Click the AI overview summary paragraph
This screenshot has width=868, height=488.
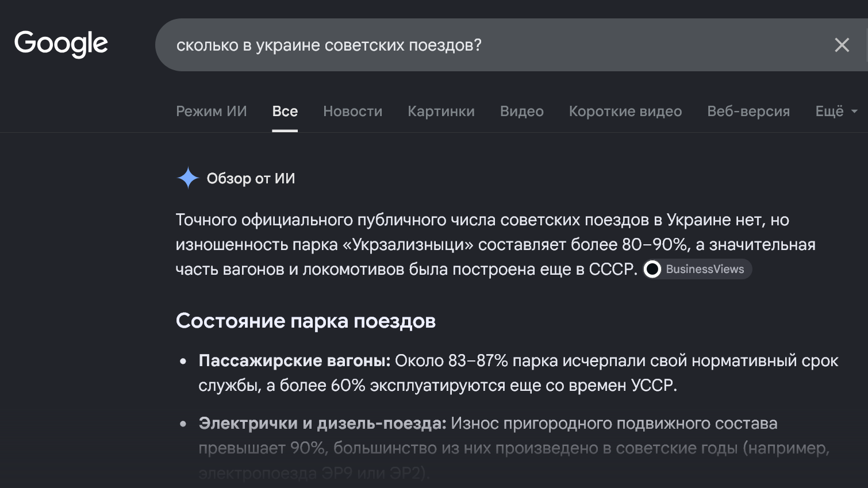(x=496, y=244)
